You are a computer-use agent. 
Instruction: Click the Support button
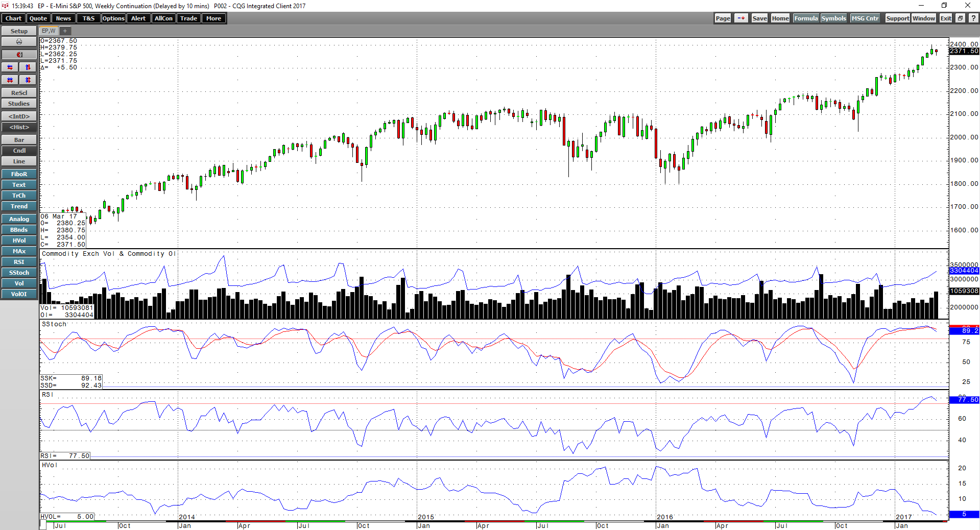[897, 18]
